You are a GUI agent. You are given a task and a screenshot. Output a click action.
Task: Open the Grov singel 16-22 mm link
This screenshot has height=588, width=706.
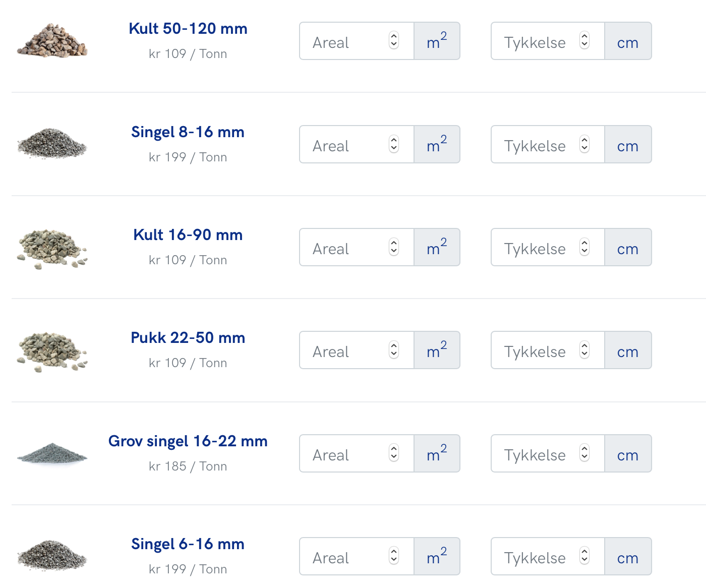[x=188, y=441]
